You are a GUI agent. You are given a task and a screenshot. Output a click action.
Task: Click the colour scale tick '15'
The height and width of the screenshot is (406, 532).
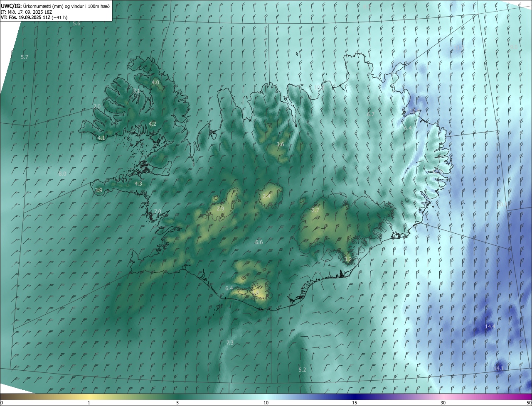click(355, 403)
